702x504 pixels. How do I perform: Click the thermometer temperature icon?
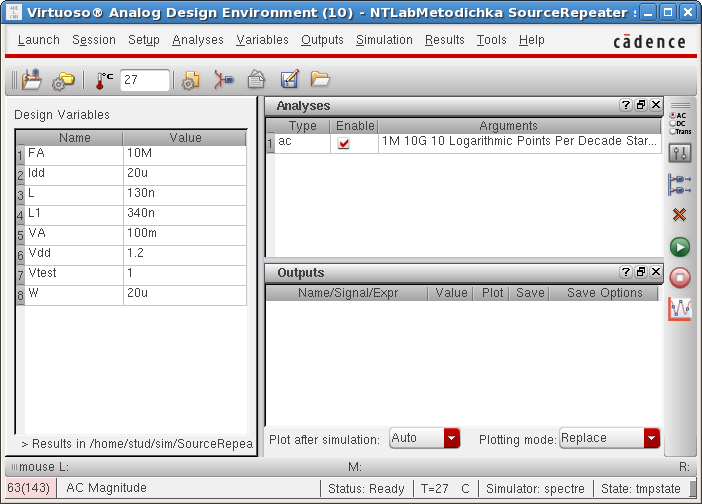click(104, 81)
